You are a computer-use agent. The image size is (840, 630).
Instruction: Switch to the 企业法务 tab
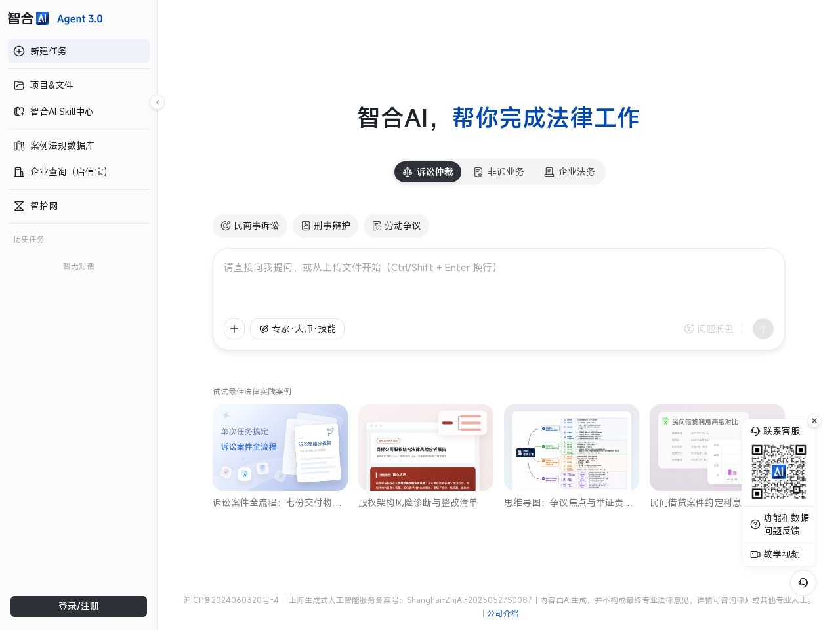point(570,172)
